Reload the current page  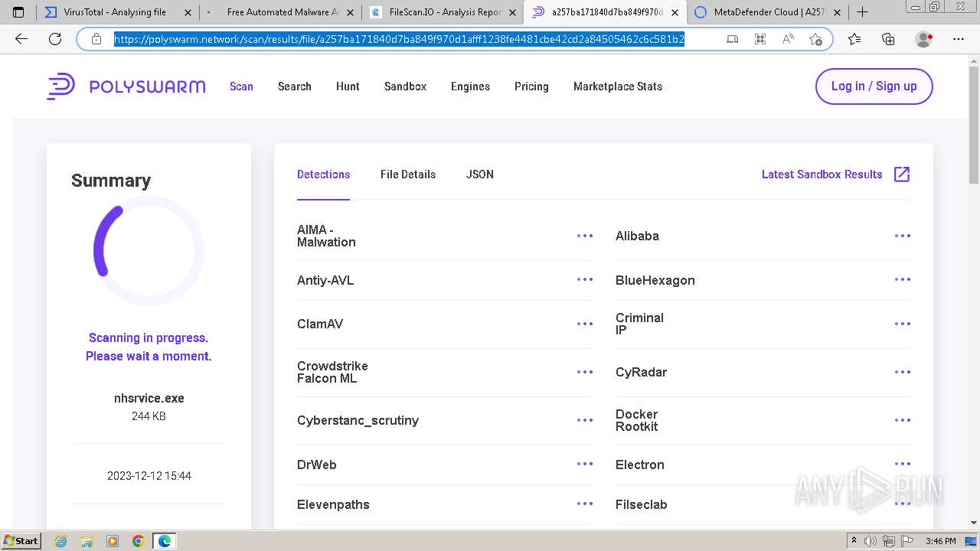[x=55, y=39]
